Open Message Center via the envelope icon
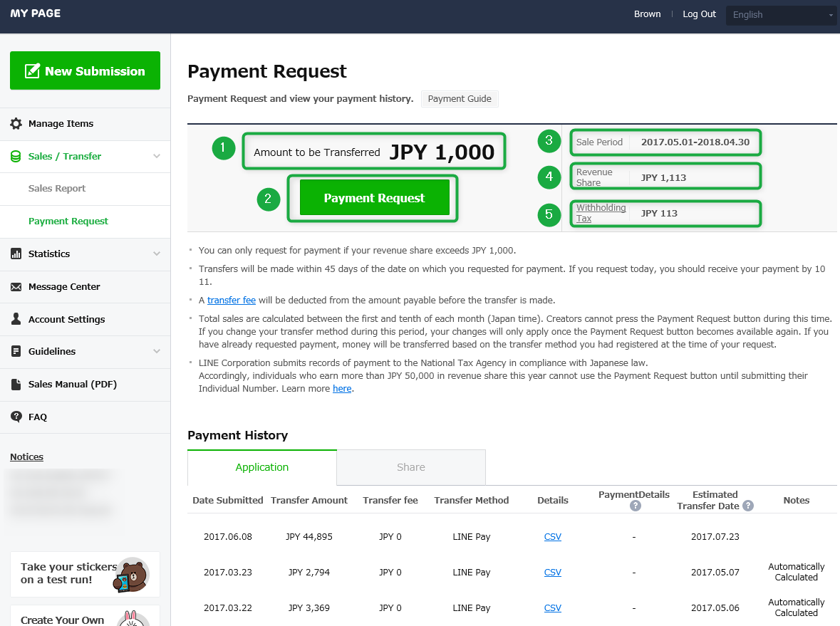The image size is (840, 626). click(x=16, y=286)
